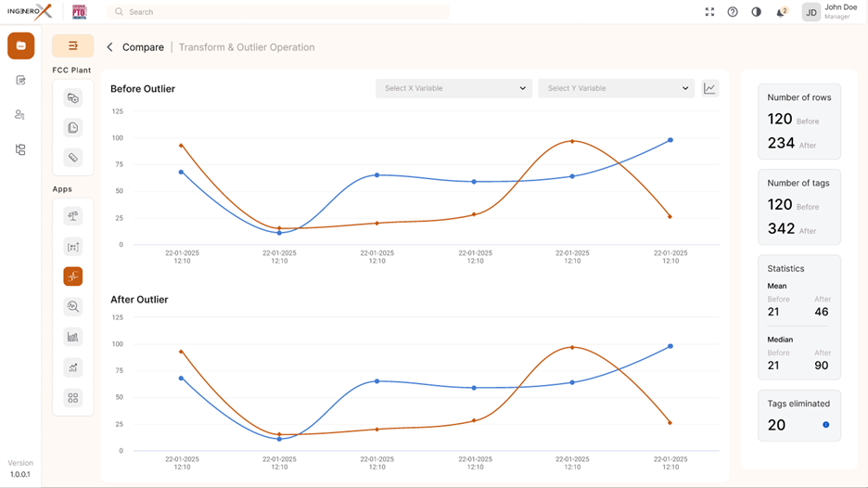The image size is (868, 488).
Task: Enter fullscreen using the expand icon
Action: click(709, 12)
